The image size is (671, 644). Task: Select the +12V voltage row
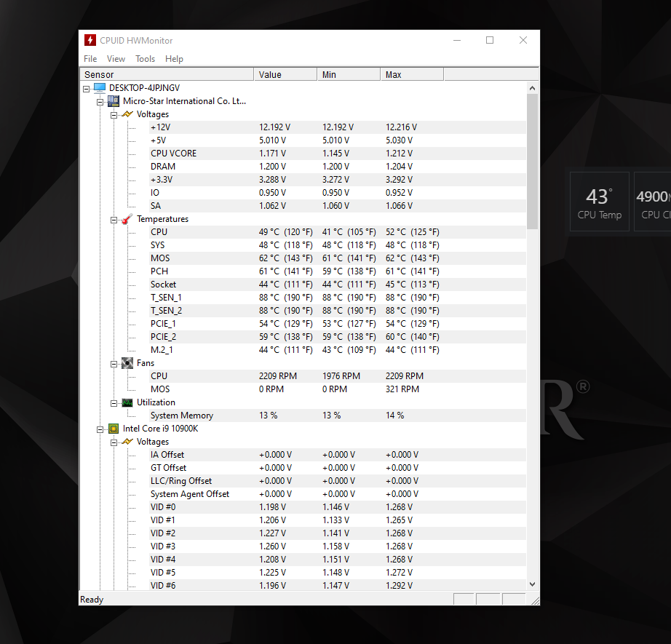(337, 127)
